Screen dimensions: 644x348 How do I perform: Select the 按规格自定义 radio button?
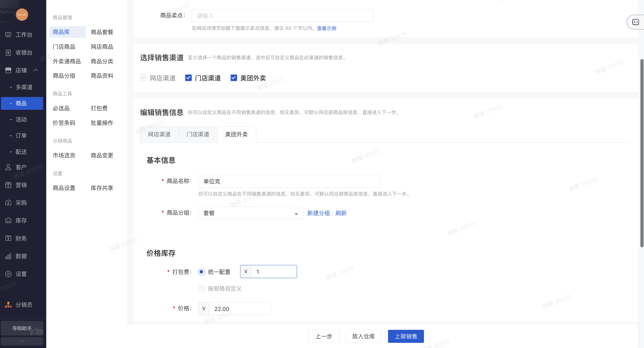(x=201, y=289)
